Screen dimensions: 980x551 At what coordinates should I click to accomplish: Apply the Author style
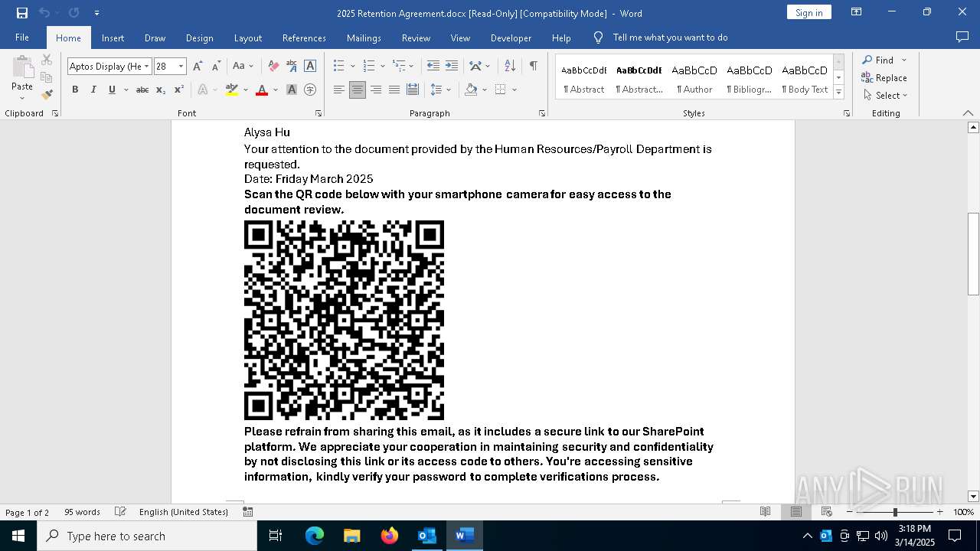point(694,77)
